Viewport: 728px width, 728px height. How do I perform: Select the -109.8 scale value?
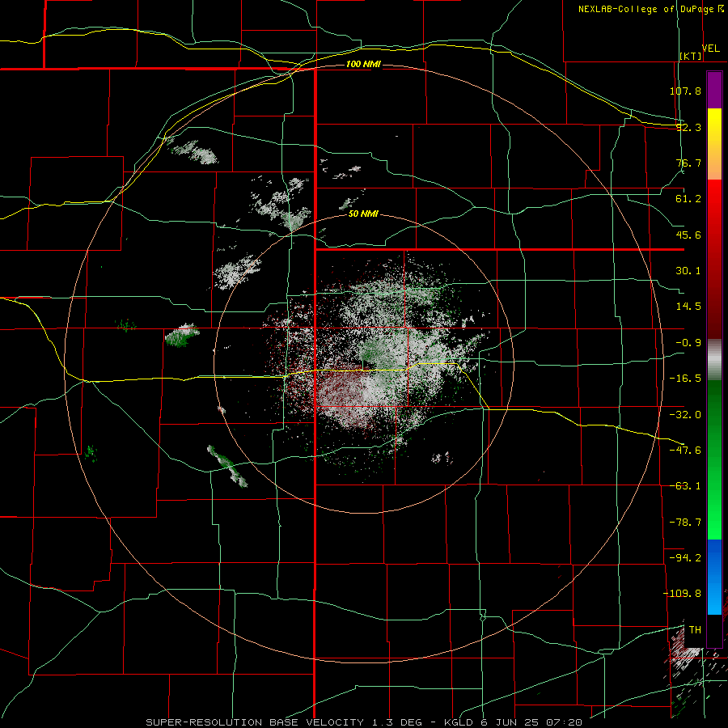tap(682, 594)
